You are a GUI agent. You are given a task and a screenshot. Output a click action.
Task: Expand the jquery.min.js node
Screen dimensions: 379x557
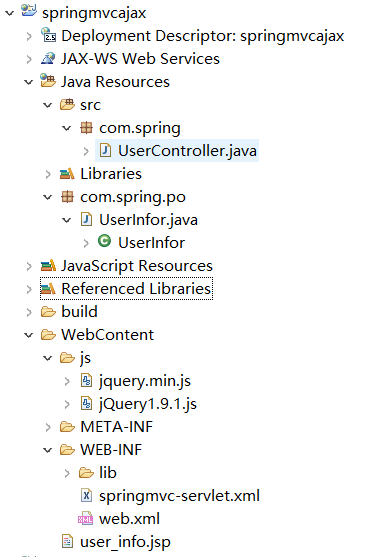pyautogui.click(x=67, y=382)
